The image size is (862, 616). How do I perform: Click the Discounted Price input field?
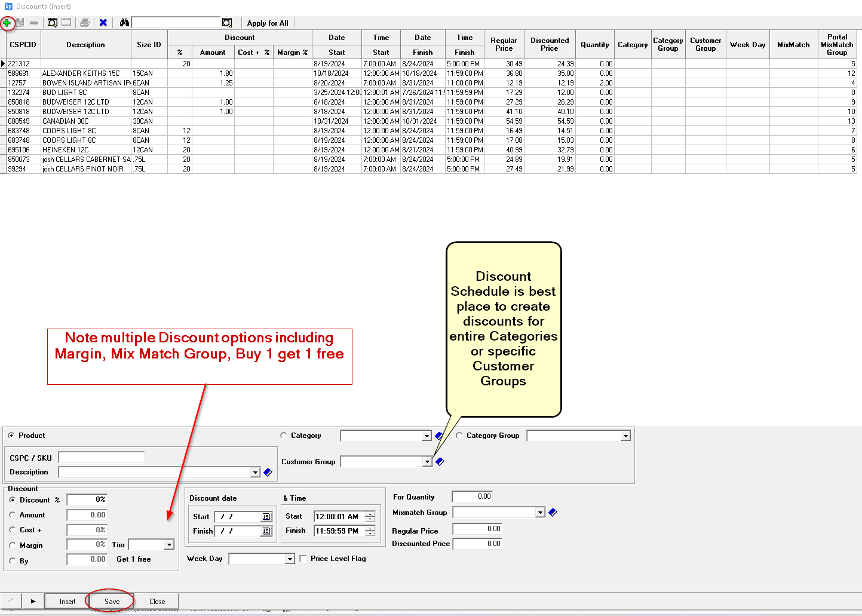(477, 544)
